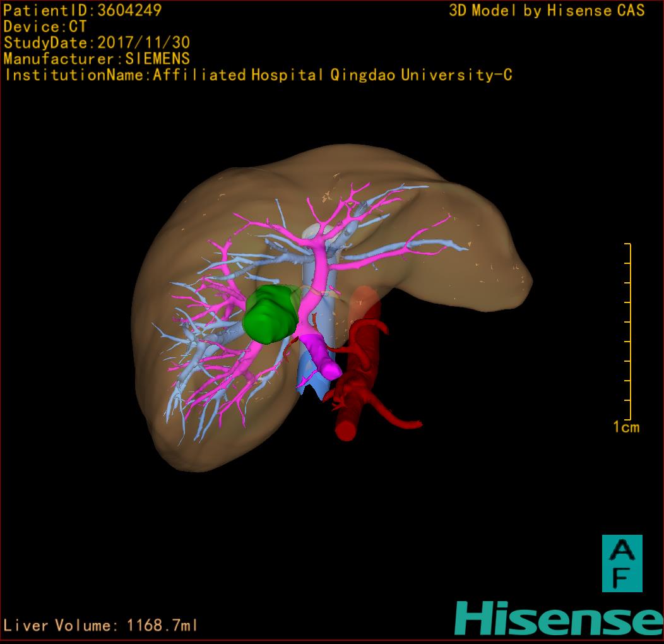Click the Manufacturer:SIEMENS label
Image resolution: width=664 pixels, height=644 pixels.
(x=97, y=59)
